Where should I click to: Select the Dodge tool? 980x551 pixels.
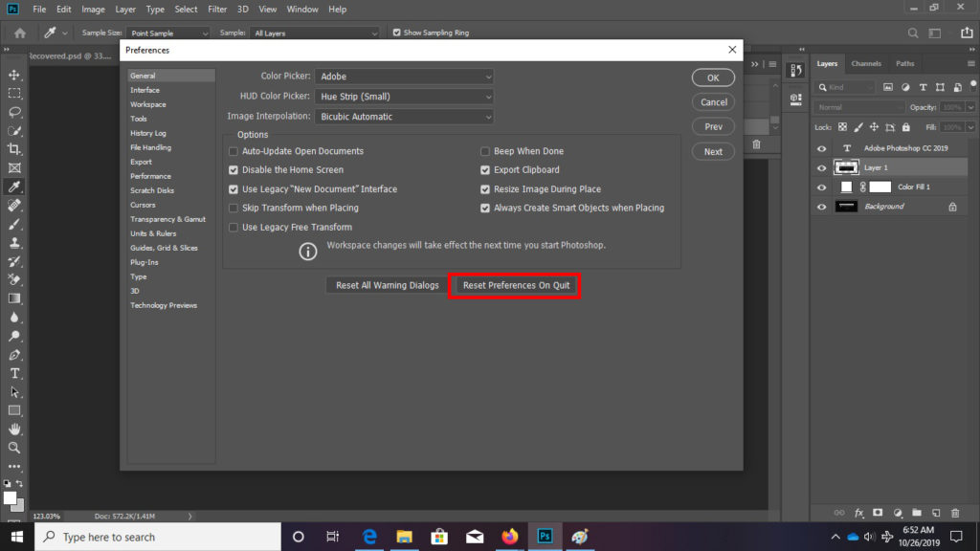[14, 336]
